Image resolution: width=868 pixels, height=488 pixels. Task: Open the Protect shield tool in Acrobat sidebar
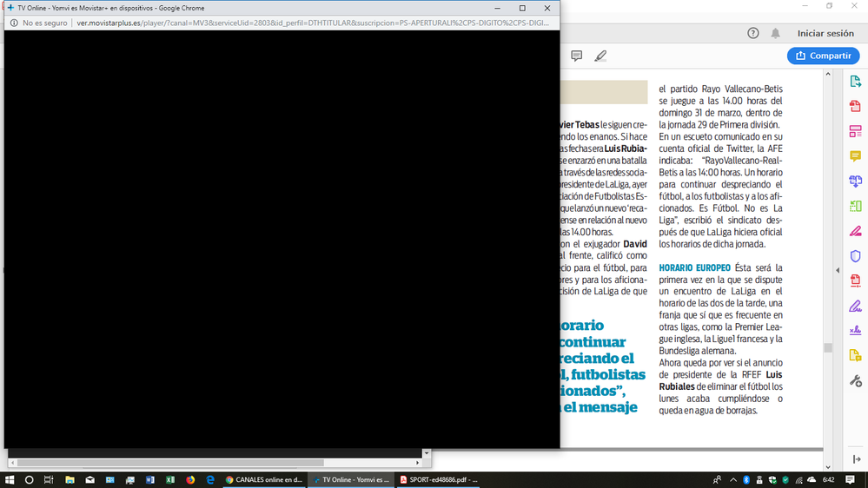(x=855, y=255)
